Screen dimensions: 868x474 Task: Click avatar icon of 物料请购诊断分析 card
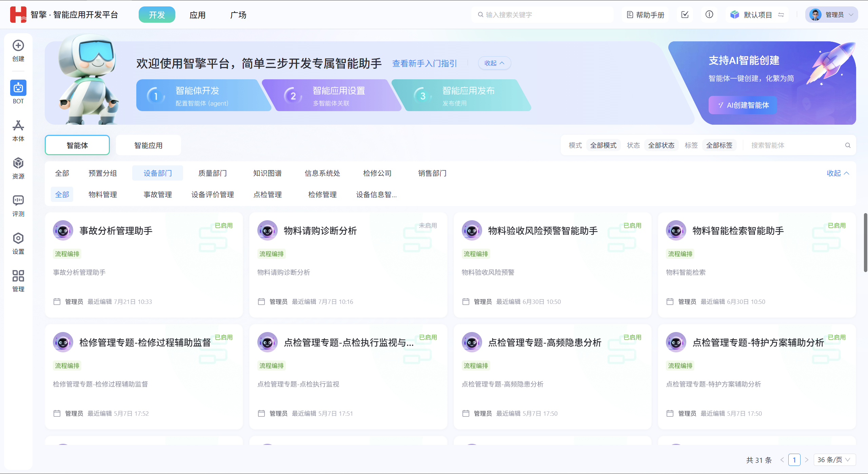268,231
